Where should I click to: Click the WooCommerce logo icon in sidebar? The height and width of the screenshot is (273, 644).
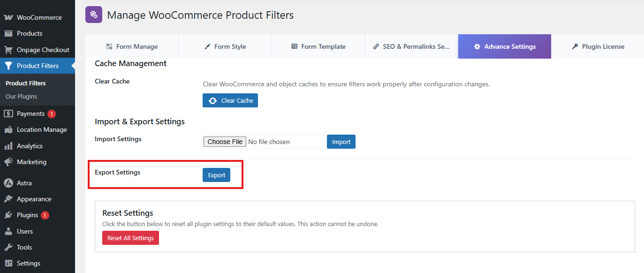pyautogui.click(x=8, y=17)
